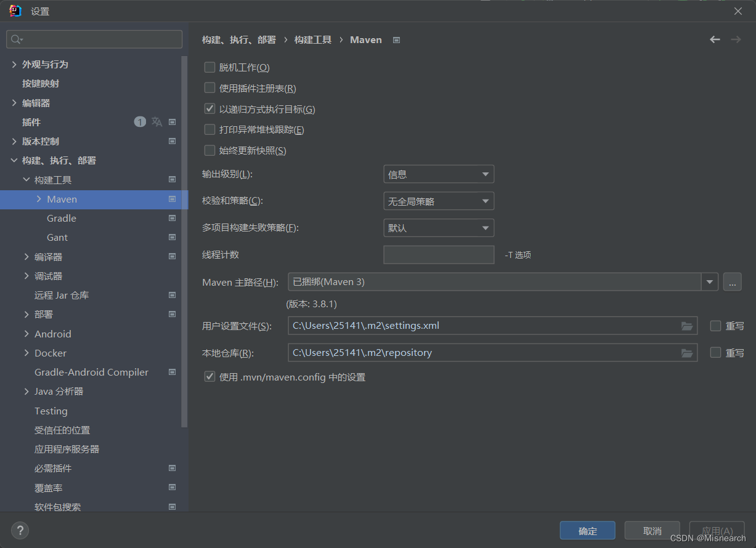This screenshot has width=756, height=548.
Task: Select 按键映射 in settings tree
Action: point(41,83)
